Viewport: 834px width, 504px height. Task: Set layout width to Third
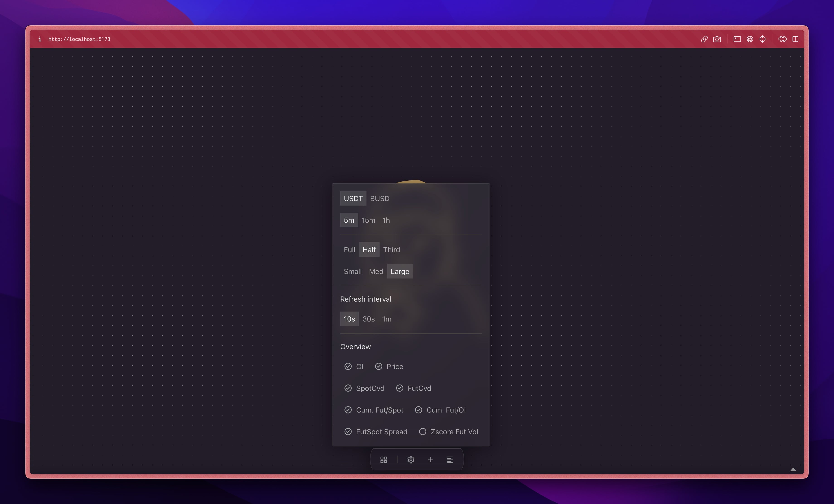(x=392, y=250)
